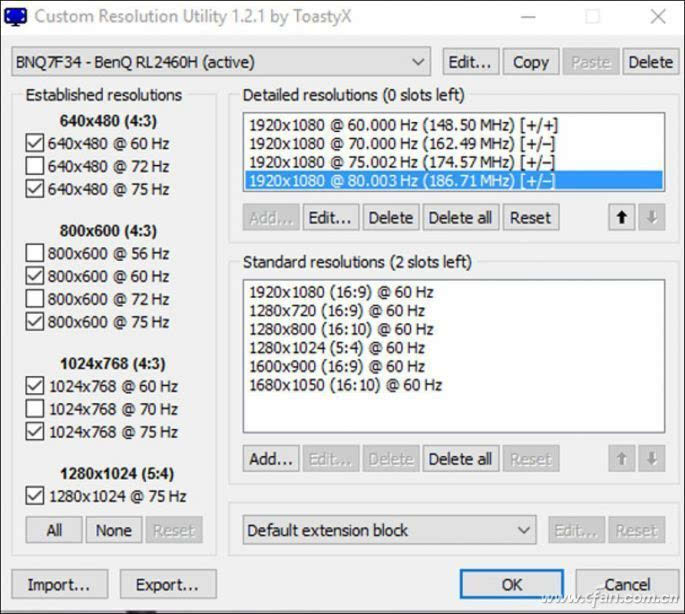This screenshot has width=685, height=614.
Task: Click Delete under detailed resolutions
Action: pos(391,217)
